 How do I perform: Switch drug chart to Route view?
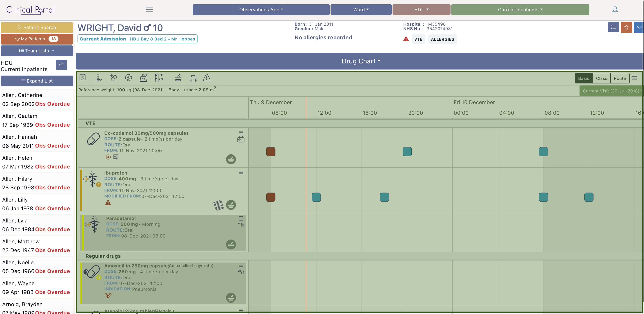[x=620, y=78]
